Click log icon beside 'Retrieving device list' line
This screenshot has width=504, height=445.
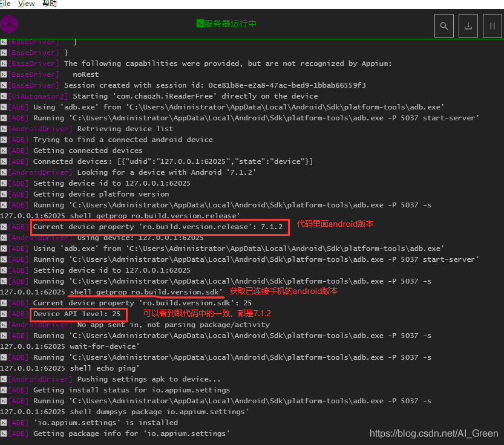click(x=4, y=129)
